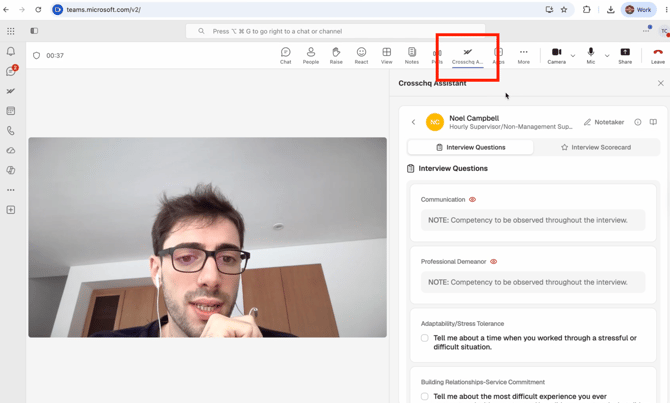Screen dimensions: 670x403
Task: Click the Share screen icon
Action: 625,56
